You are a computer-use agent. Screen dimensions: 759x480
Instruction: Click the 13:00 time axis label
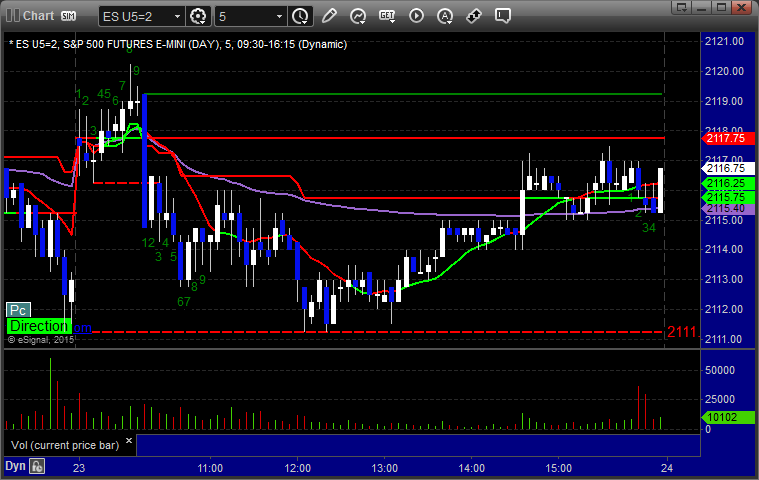tap(384, 468)
